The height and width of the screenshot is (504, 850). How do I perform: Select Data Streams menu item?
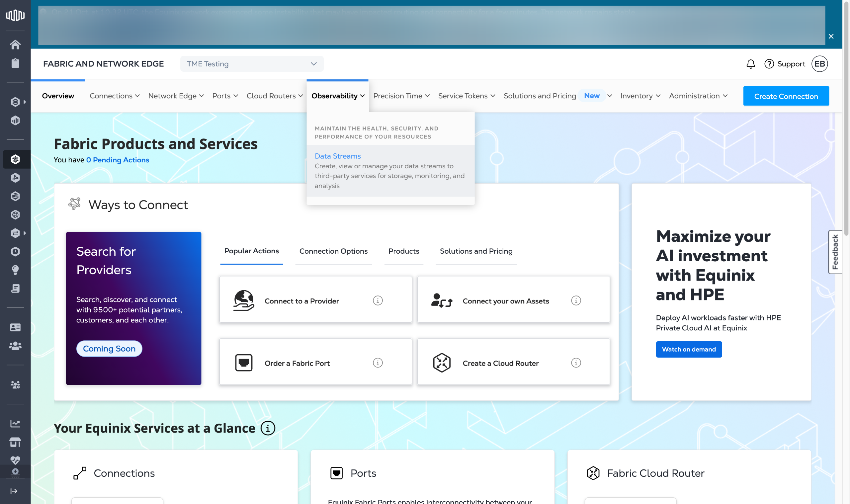338,156
